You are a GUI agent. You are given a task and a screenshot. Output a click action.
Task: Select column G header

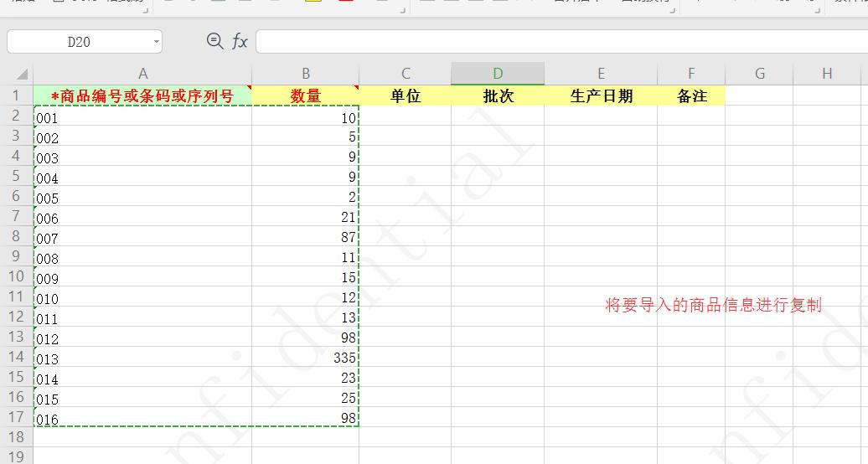[759, 74]
